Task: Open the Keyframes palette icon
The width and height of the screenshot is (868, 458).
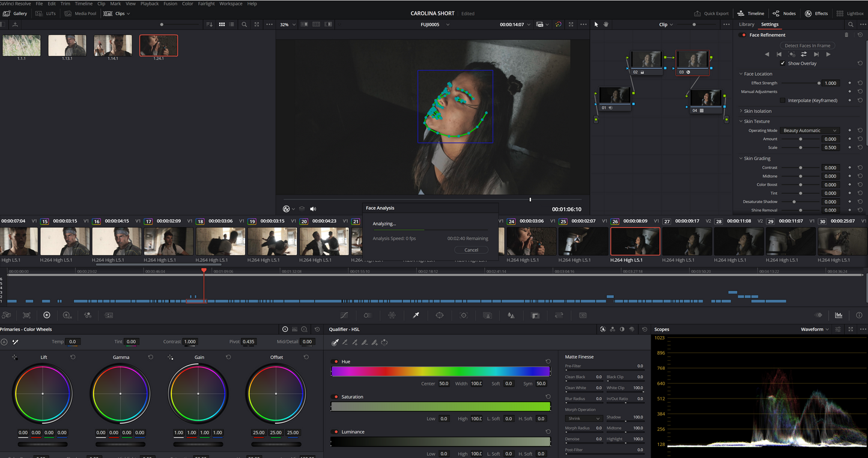Action: 818,315
